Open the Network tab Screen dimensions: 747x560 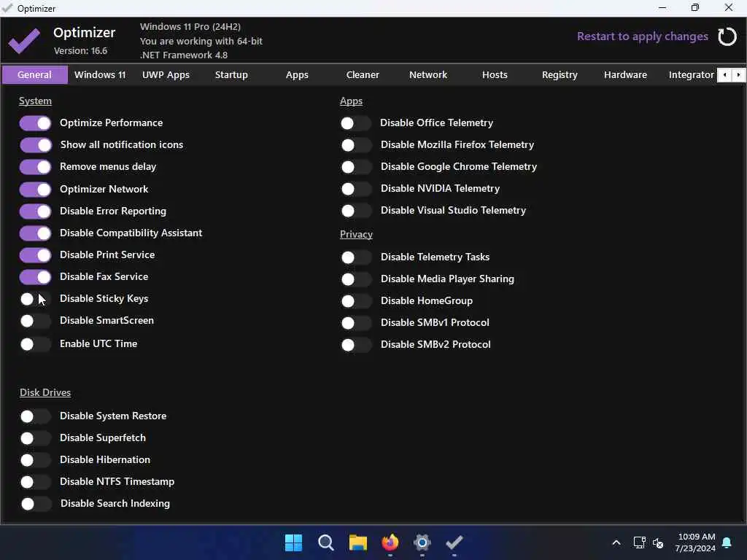(x=428, y=75)
